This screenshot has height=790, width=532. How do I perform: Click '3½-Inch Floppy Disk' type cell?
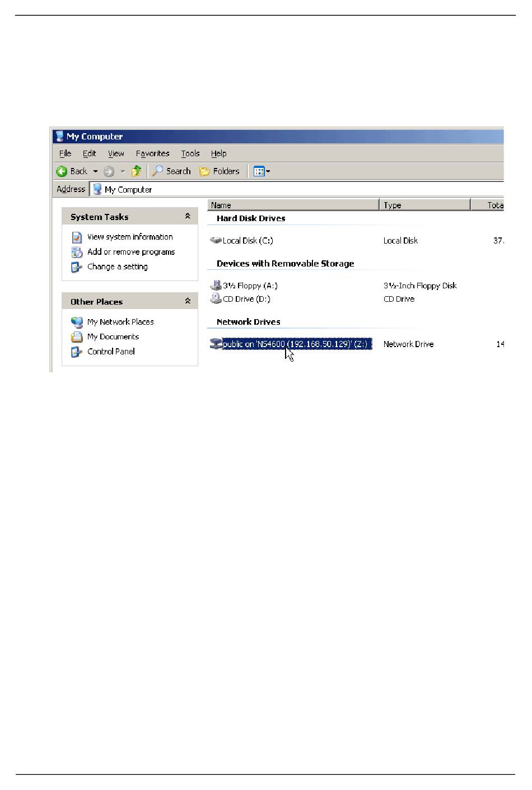pos(420,286)
